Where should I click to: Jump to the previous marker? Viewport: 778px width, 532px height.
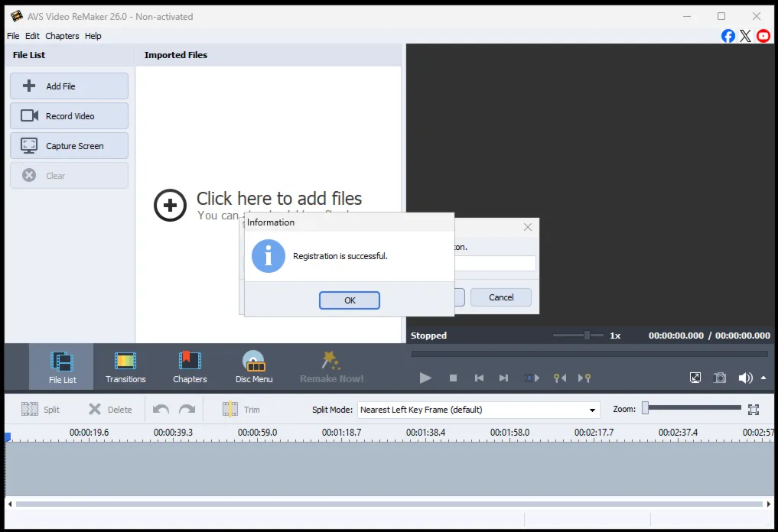560,378
